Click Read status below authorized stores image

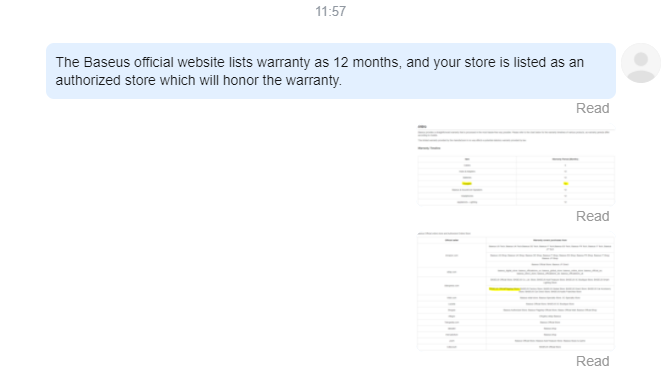592,361
